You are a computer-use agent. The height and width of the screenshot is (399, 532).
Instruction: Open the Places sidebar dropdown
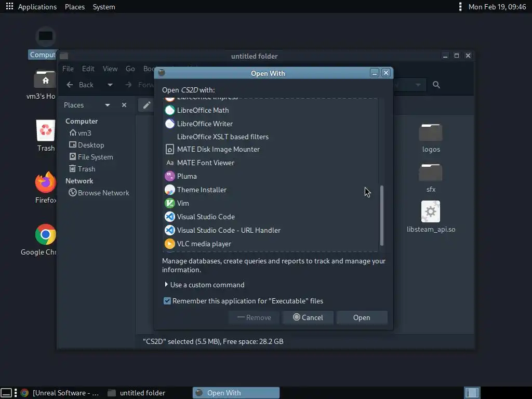coord(108,105)
